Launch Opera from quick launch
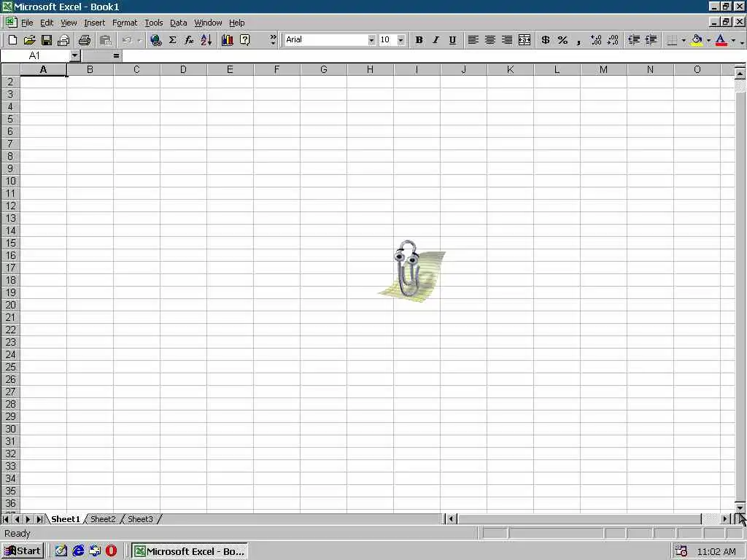747x560 pixels. tap(112, 551)
